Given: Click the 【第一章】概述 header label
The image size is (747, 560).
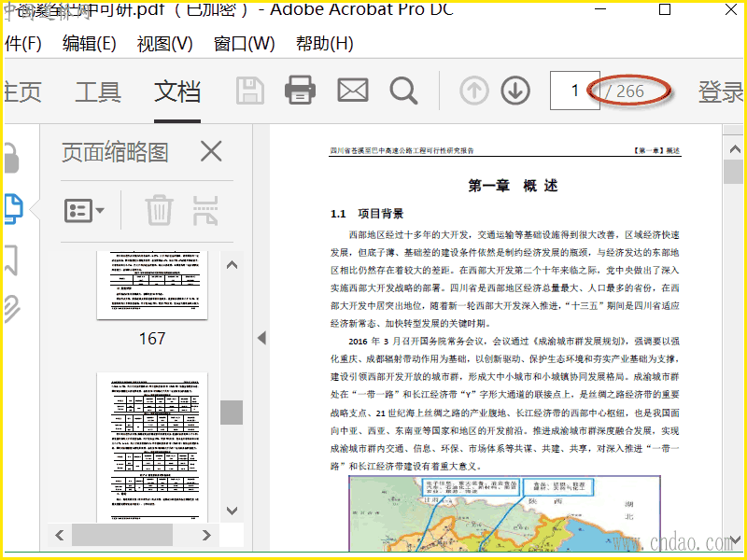Looking at the screenshot, I should (656, 151).
